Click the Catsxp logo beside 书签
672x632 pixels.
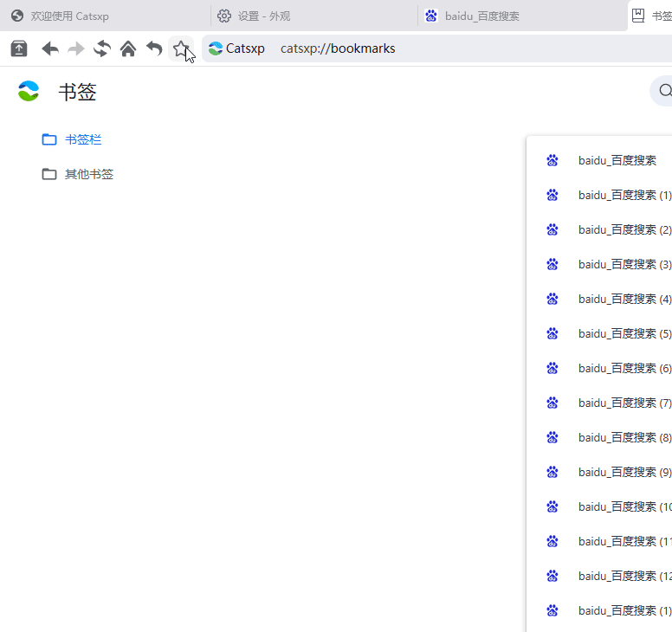[x=29, y=91]
